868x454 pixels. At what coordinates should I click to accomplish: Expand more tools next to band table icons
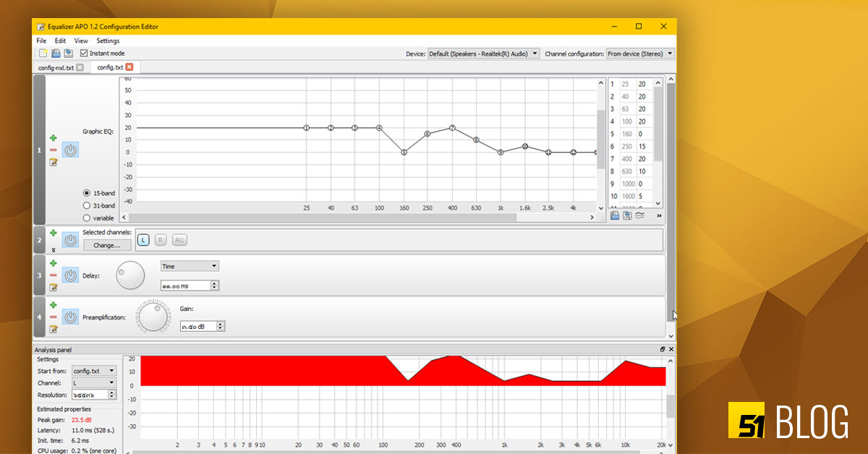coord(659,215)
